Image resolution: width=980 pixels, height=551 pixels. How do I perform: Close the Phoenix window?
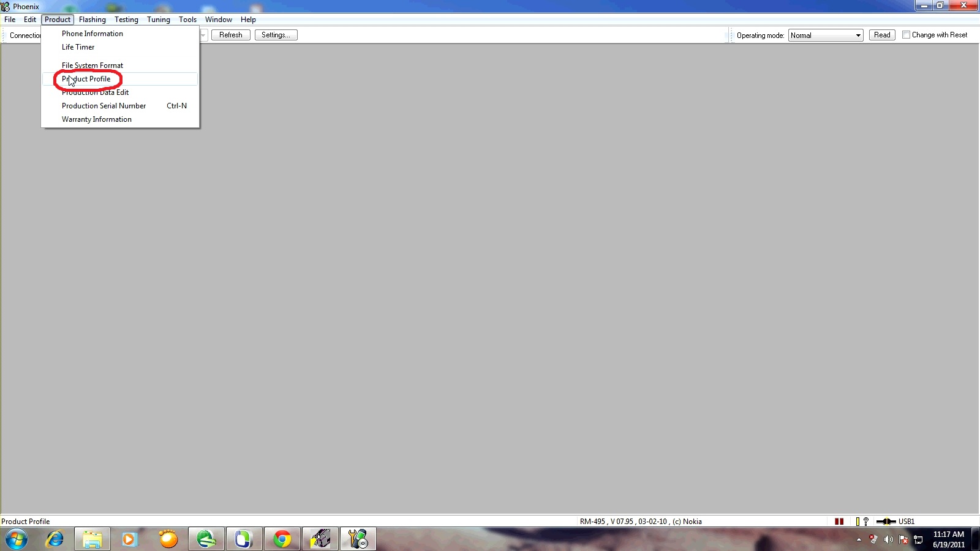(963, 6)
